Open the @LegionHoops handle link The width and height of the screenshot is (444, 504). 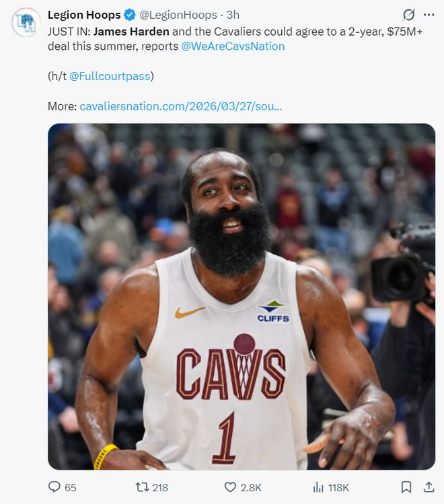tap(178, 14)
